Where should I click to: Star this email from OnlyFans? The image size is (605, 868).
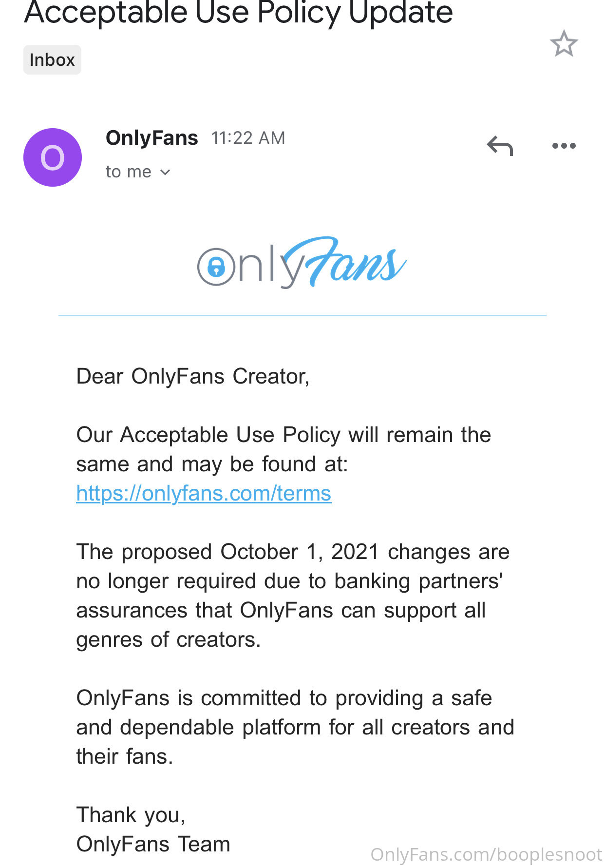pyautogui.click(x=564, y=43)
